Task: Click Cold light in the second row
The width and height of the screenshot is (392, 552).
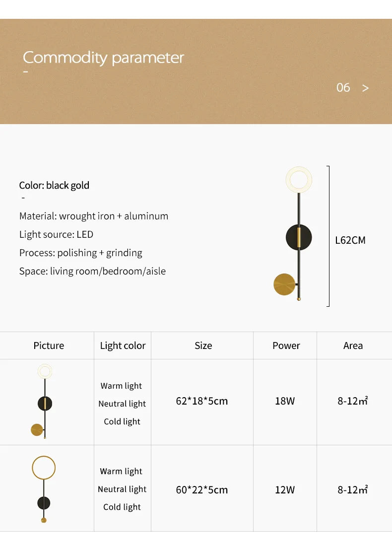Action: (x=122, y=507)
